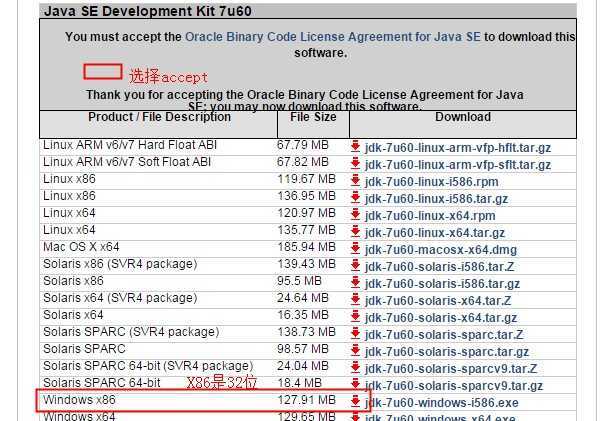
Task: Select Solaris x86 (SVR4 package) text
Action: coord(120,264)
